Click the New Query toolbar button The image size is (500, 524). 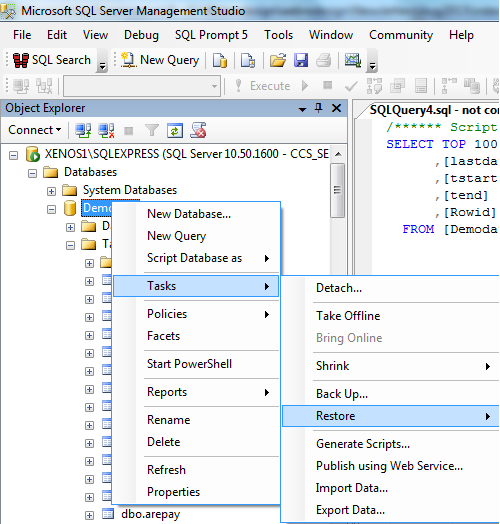[160, 60]
